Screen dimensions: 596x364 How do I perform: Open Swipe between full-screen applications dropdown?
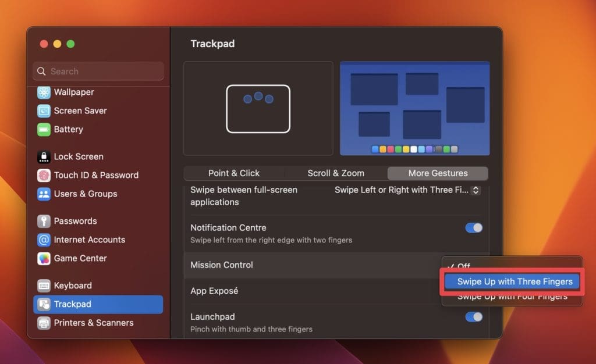click(407, 190)
